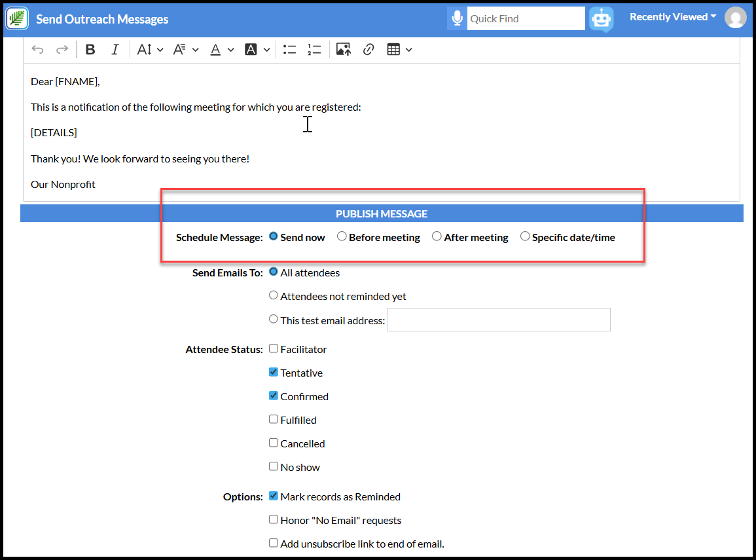Click the undo arrow in editor toolbar
Screen dimensions: 756x560
pos(37,49)
